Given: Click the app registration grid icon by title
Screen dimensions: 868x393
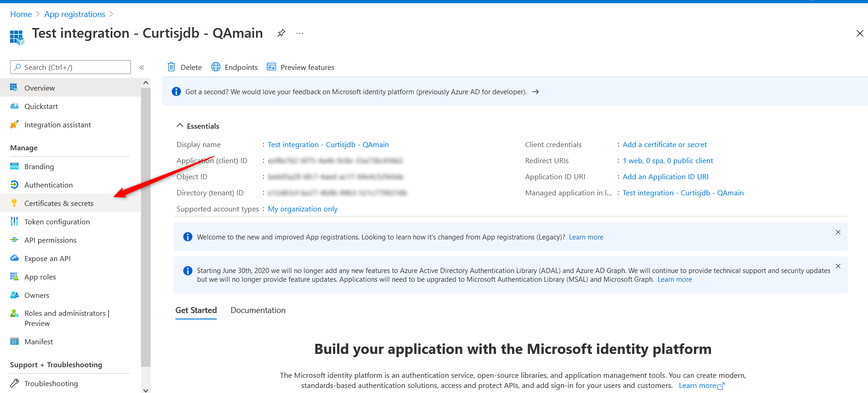Looking at the screenshot, I should pyautogui.click(x=17, y=37).
